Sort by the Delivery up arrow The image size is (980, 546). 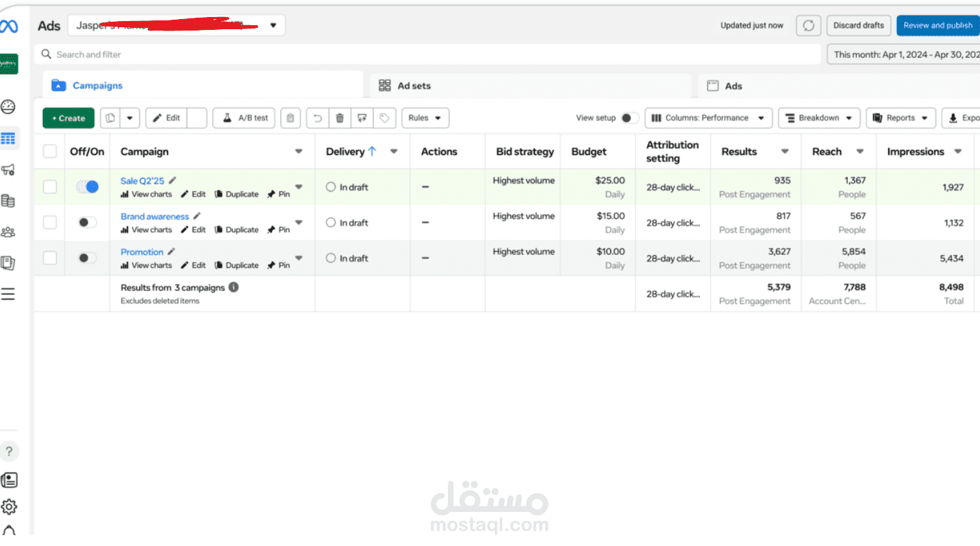click(372, 152)
